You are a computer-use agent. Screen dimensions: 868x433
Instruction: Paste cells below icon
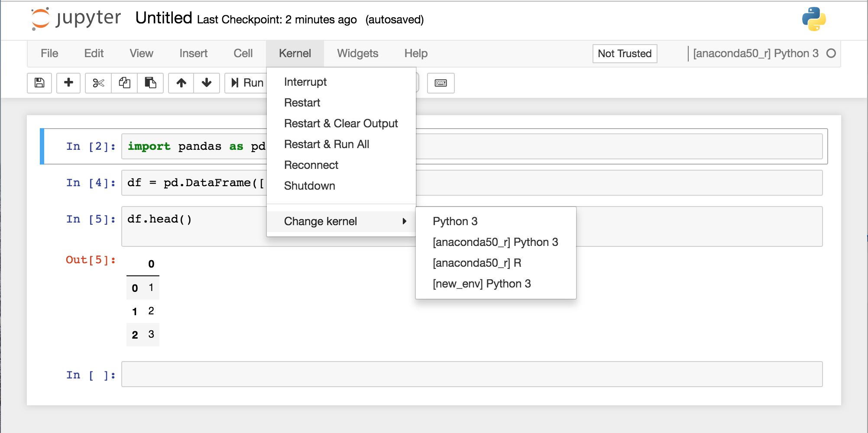(x=150, y=83)
